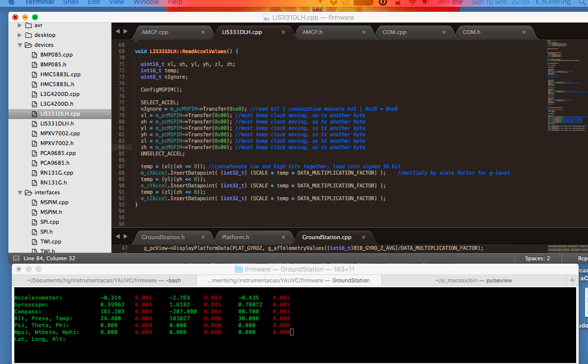Close the GroundStation.cpp tab
Viewport: 588px width, 364px height.
coord(363,238)
